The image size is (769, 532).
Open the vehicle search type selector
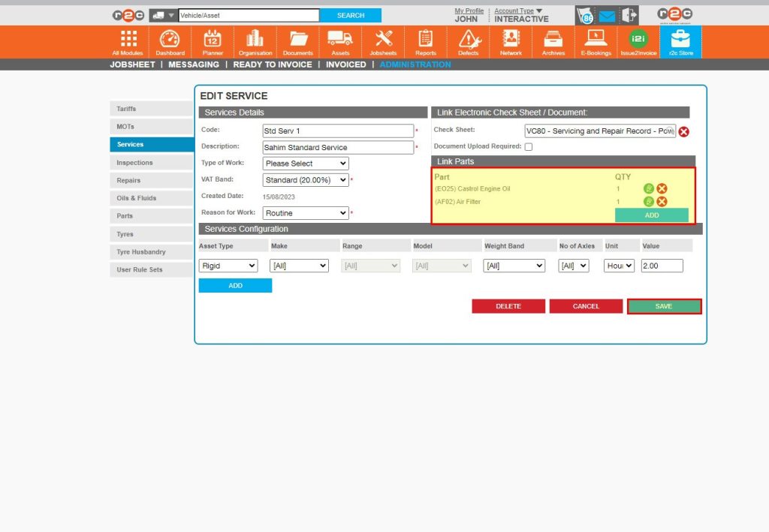(x=163, y=16)
